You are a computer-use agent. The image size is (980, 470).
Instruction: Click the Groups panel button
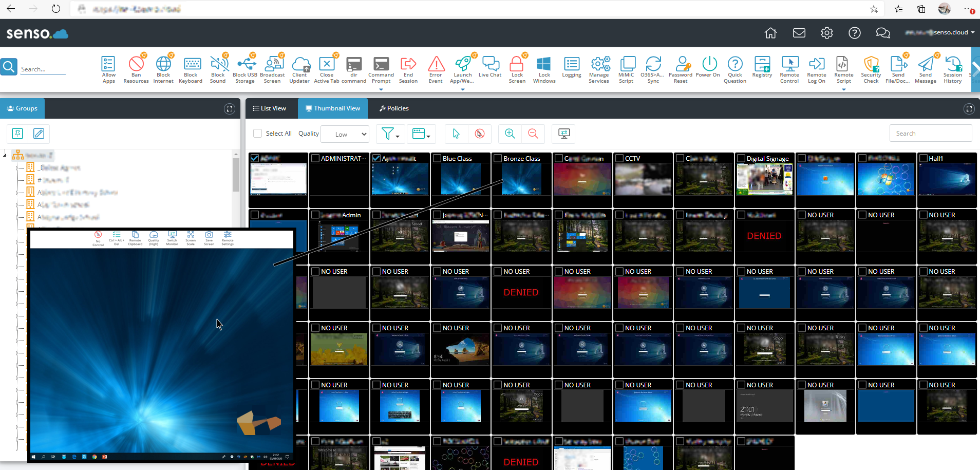22,108
